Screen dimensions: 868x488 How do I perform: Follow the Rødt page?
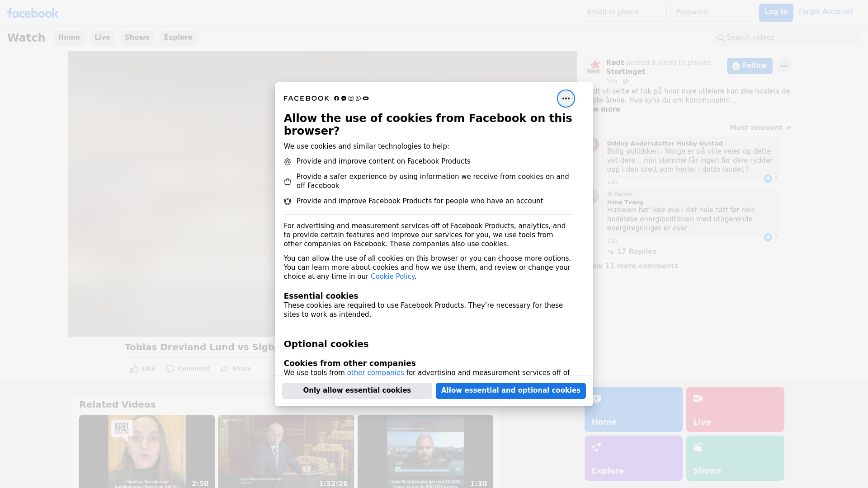pos(750,66)
